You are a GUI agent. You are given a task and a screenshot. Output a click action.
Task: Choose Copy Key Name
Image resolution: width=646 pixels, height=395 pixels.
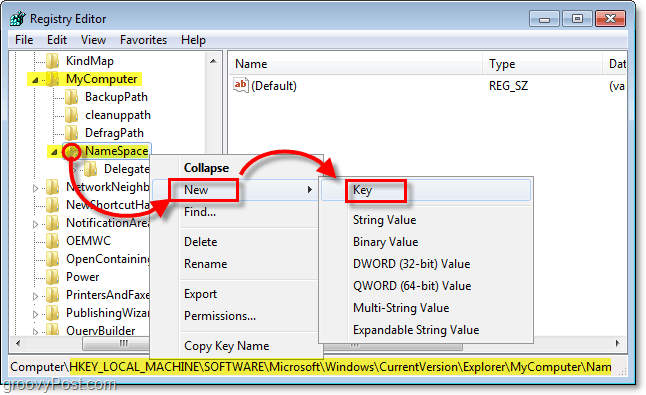(237, 346)
